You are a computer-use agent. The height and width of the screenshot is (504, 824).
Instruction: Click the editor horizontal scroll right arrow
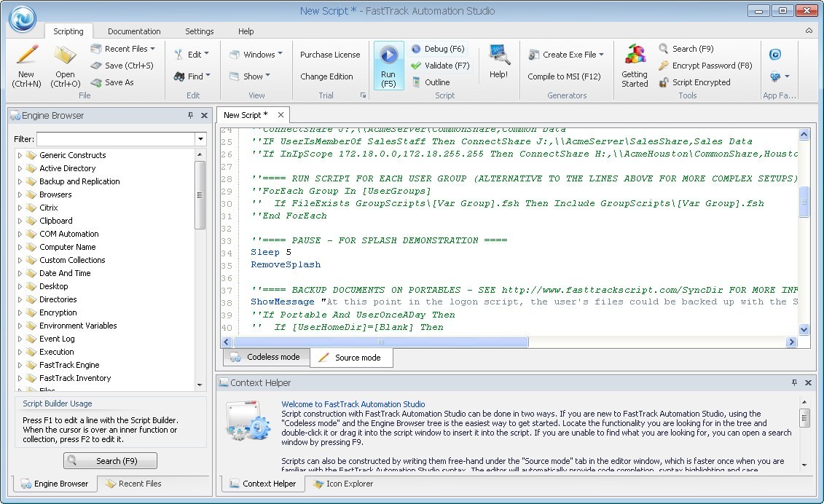tap(791, 342)
